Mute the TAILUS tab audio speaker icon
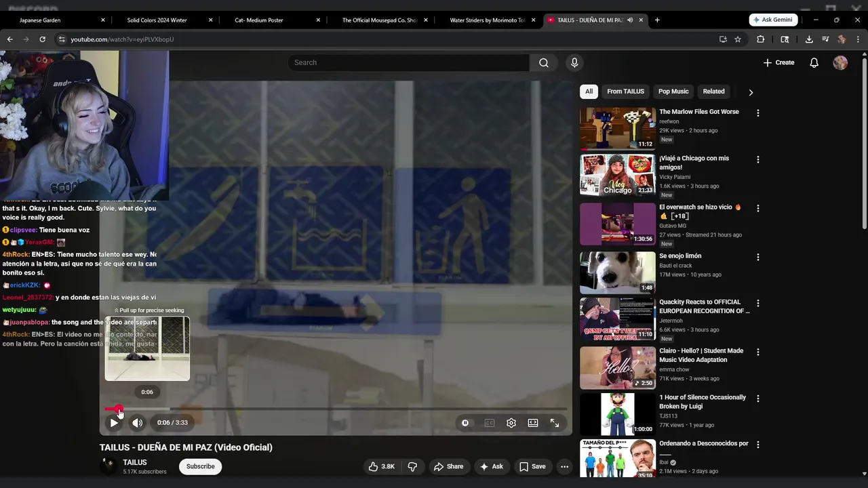Image resolution: width=868 pixels, height=488 pixels. tap(630, 20)
